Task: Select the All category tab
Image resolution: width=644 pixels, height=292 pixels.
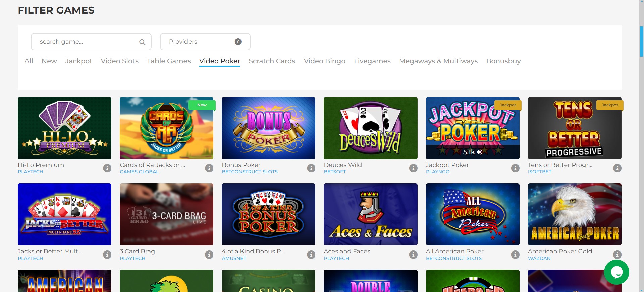Action: pyautogui.click(x=29, y=61)
